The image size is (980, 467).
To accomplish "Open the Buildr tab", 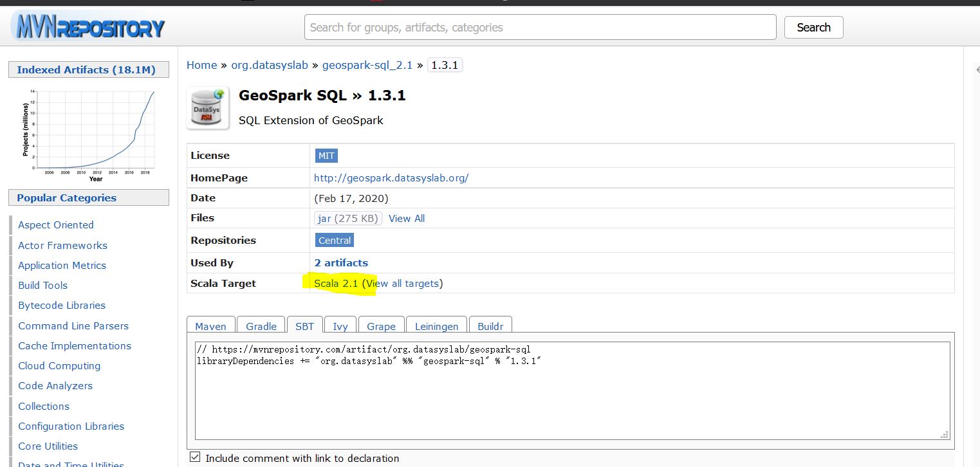I will point(490,325).
